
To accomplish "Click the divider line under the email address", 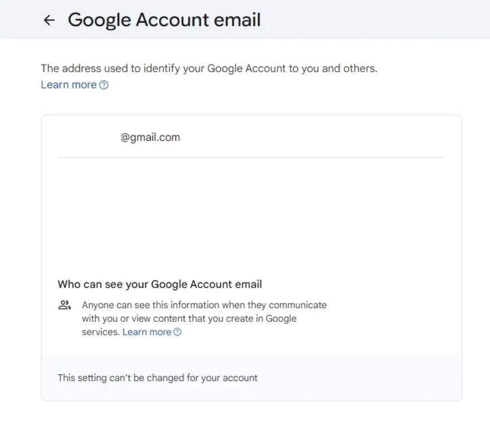I will point(251,157).
